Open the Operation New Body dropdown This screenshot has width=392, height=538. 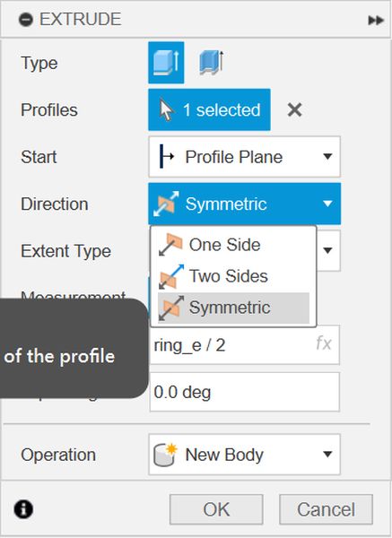pyautogui.click(x=244, y=455)
